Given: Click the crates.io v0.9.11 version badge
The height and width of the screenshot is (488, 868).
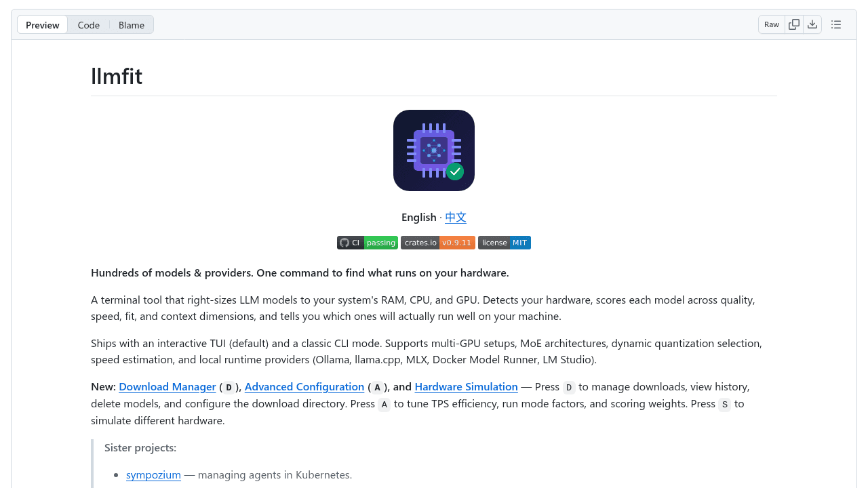Looking at the screenshot, I should 438,243.
